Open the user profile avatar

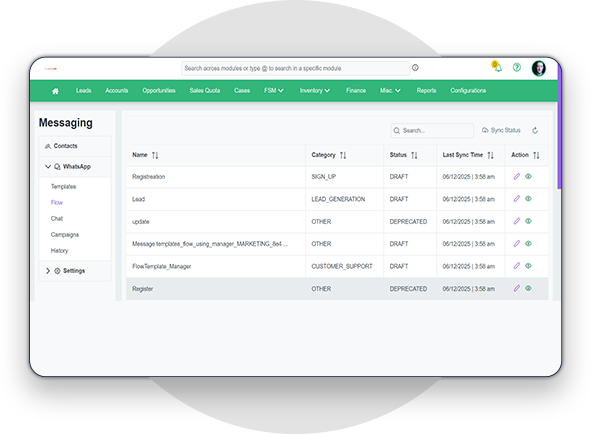pyautogui.click(x=539, y=68)
